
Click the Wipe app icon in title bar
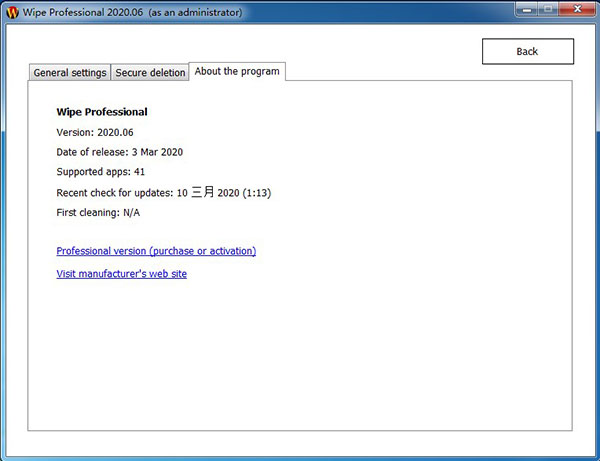pos(13,13)
